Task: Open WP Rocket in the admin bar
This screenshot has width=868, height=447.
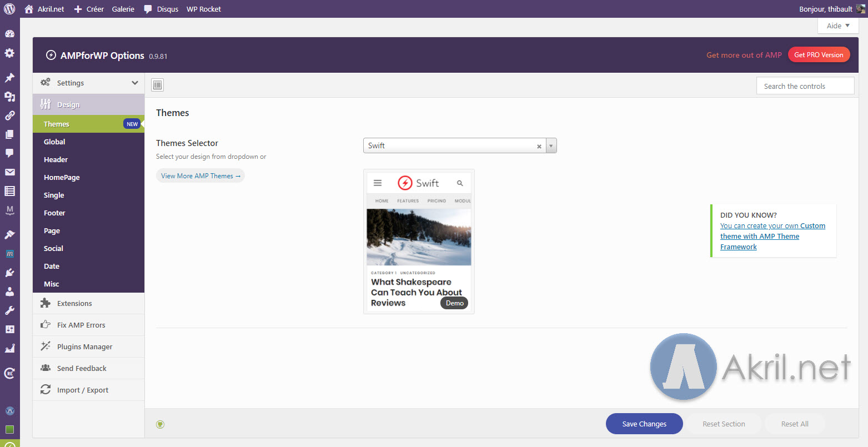Action: 204,9
